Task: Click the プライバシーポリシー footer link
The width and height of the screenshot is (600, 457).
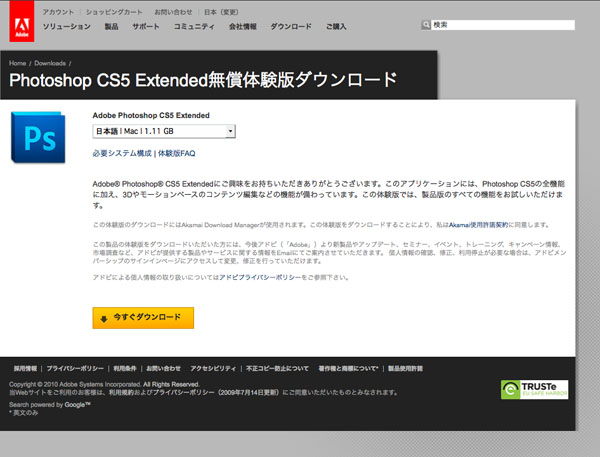Action: [75, 368]
